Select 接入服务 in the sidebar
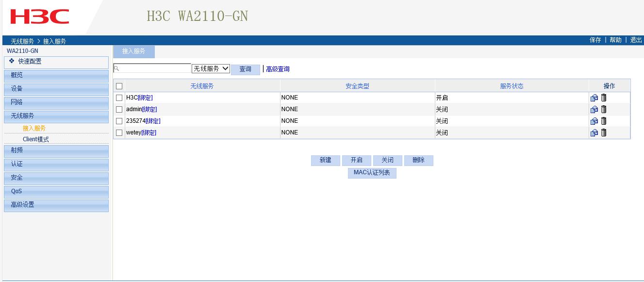The image size is (644, 282). 34,128
